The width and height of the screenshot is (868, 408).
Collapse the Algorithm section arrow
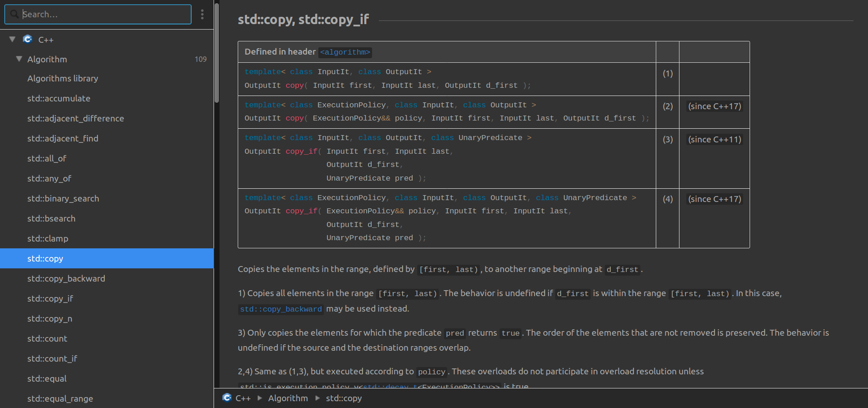point(19,59)
